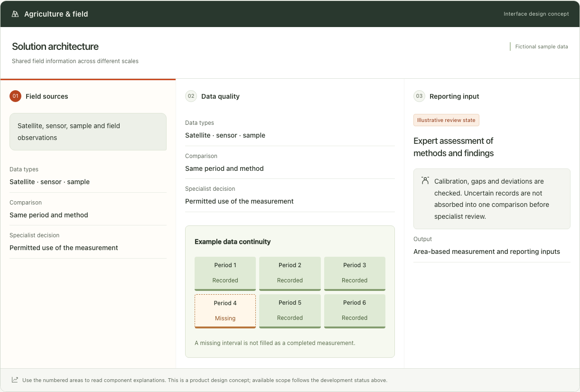The height and width of the screenshot is (392, 580).
Task: Click 'Shared field information across different scales' subtitle
Action: (75, 61)
